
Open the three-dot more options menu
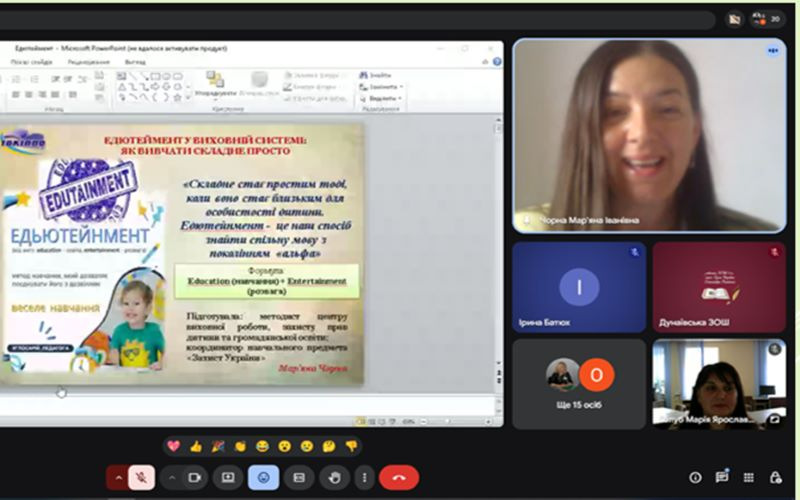[x=364, y=478]
